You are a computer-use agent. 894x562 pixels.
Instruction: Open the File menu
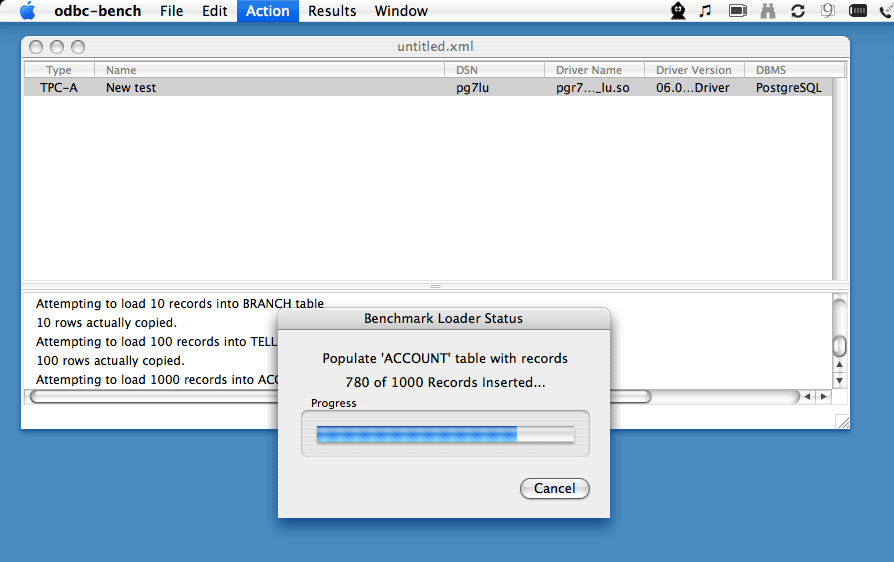171,11
